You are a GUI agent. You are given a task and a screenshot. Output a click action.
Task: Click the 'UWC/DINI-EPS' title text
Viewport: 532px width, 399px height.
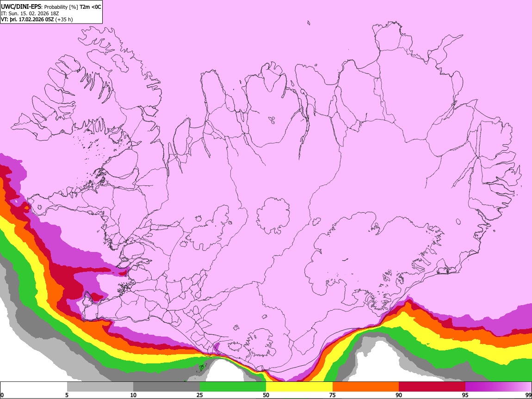tap(22, 7)
